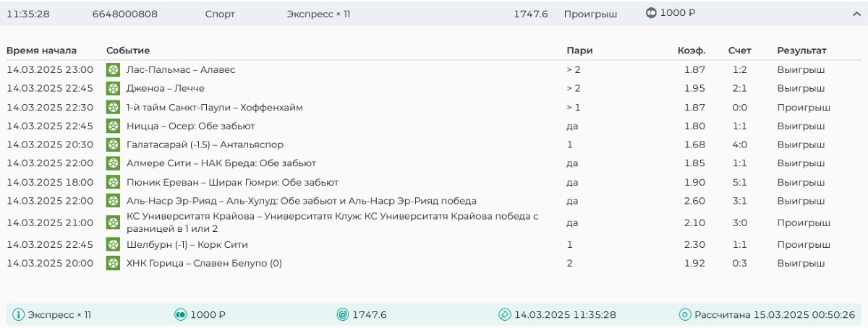Click the placement time icon in the footer
Screen dimensions: 868x328
pos(505,315)
